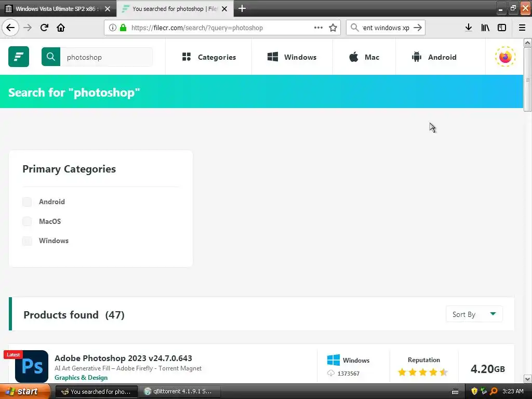The height and width of the screenshot is (399, 532).
Task: Open the Downloads arrow icon
Action: click(469, 28)
